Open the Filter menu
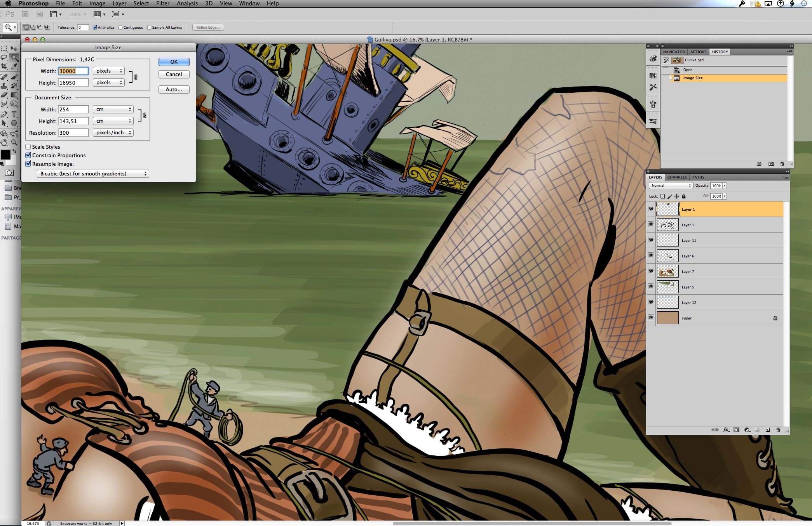 click(163, 3)
